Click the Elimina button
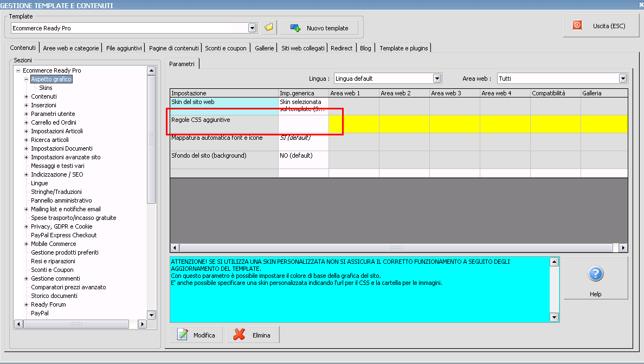This screenshot has width=644, height=364. tap(253, 335)
